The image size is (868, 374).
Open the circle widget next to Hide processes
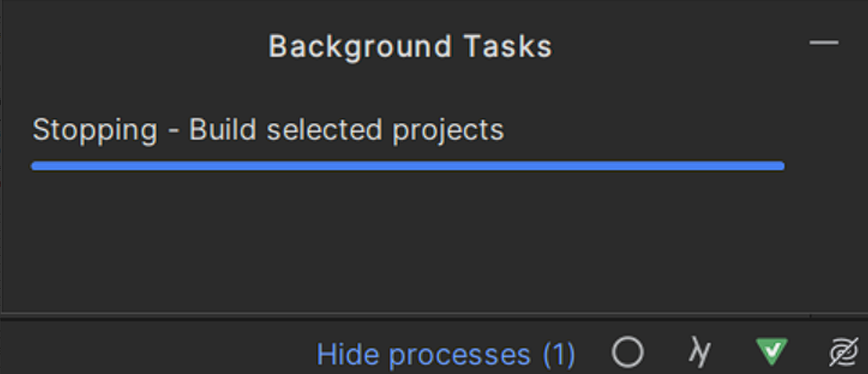pos(628,352)
